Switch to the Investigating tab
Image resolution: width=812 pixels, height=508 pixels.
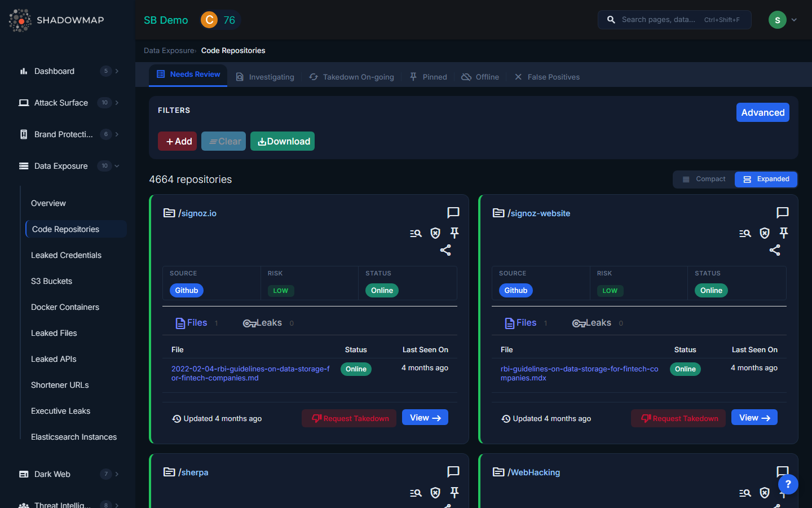265,77
